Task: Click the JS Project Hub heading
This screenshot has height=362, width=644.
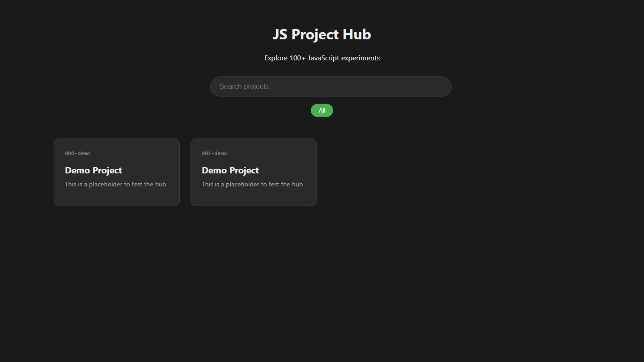Action: [322, 34]
